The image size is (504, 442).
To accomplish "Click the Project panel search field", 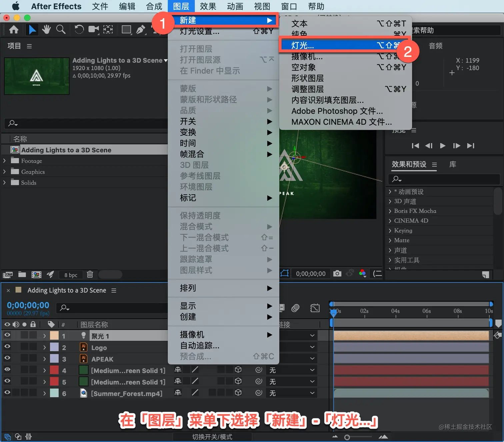I will click(x=86, y=123).
